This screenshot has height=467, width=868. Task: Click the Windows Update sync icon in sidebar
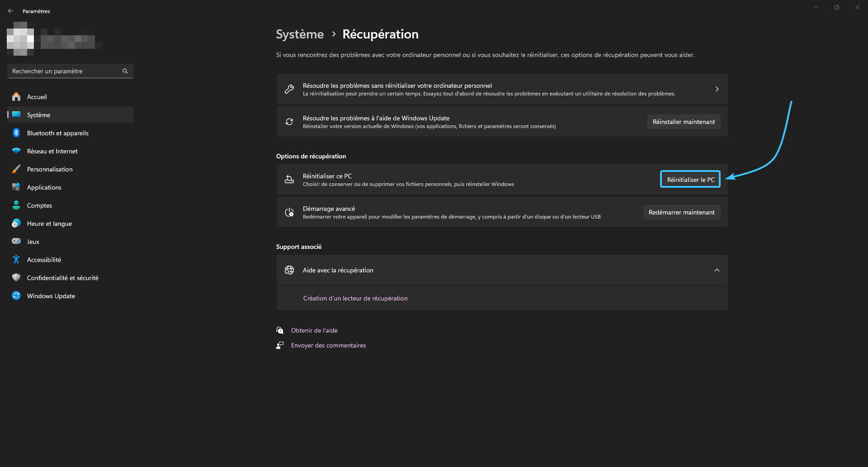coord(16,296)
